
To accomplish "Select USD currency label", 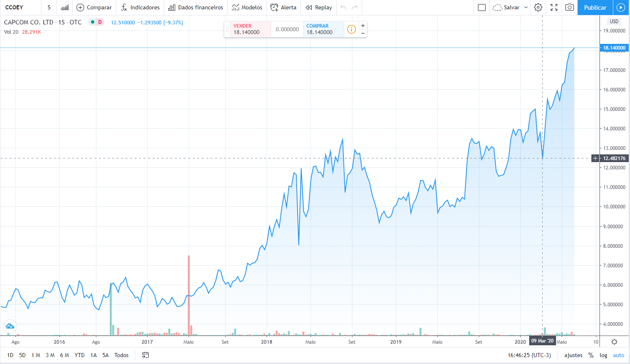I will [614, 22].
